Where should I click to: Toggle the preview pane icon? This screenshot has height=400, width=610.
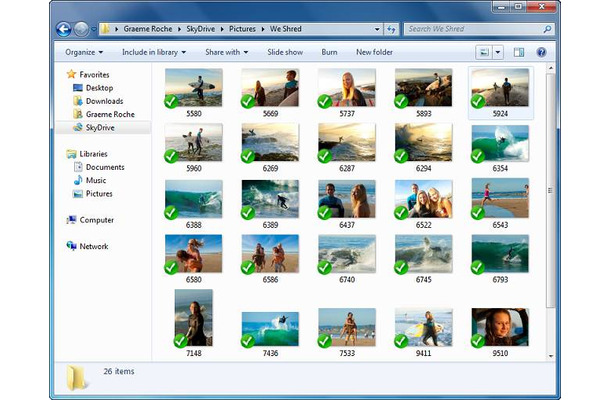519,52
